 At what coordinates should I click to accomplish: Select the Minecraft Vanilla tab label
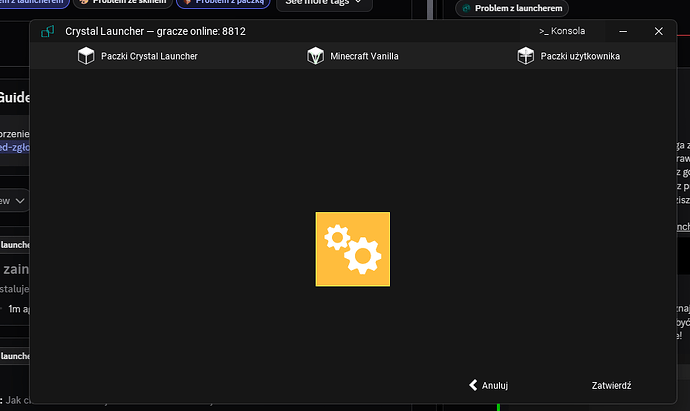364,56
